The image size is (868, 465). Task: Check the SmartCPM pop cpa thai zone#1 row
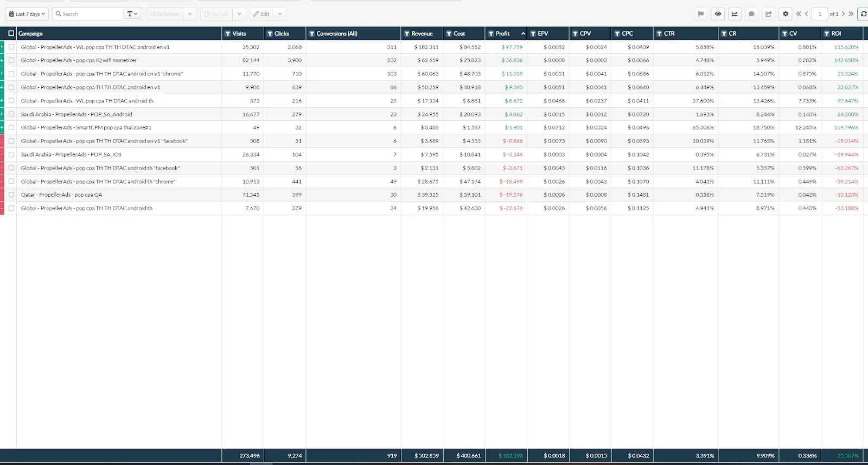pos(11,127)
